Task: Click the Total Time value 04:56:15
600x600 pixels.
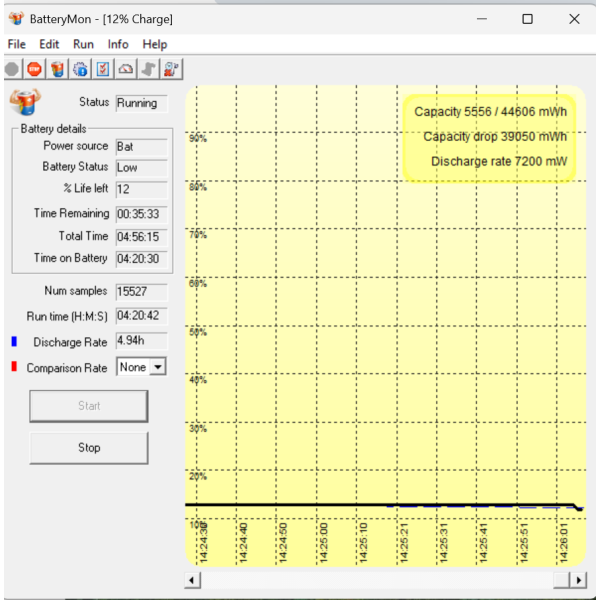Action: [x=142, y=237]
